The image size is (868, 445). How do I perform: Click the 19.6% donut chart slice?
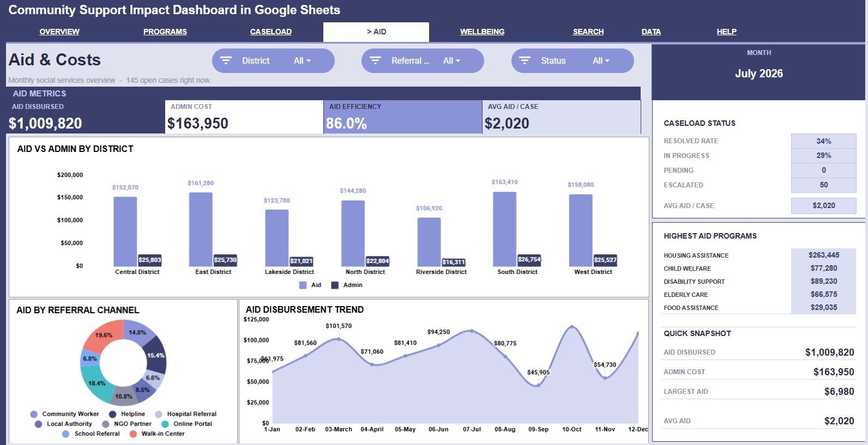click(x=103, y=334)
